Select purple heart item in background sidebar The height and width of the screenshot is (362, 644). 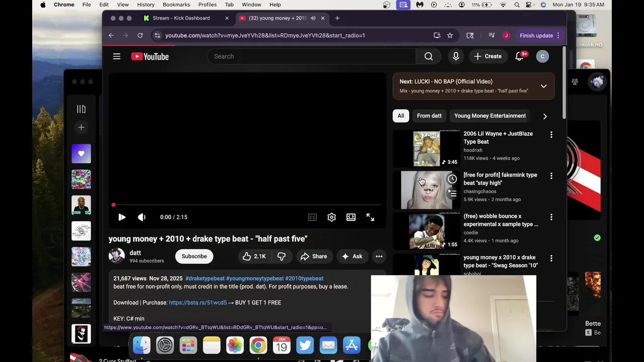pyautogui.click(x=81, y=153)
